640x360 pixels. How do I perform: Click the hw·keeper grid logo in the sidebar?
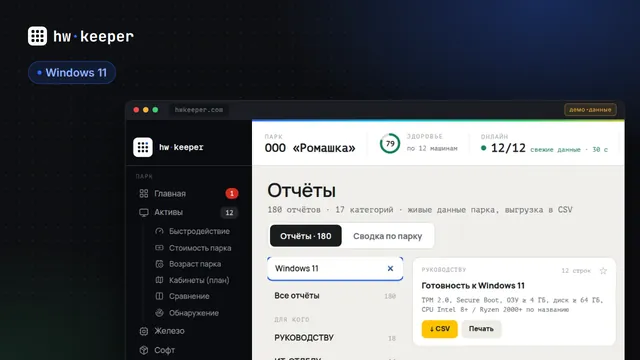[x=143, y=147]
